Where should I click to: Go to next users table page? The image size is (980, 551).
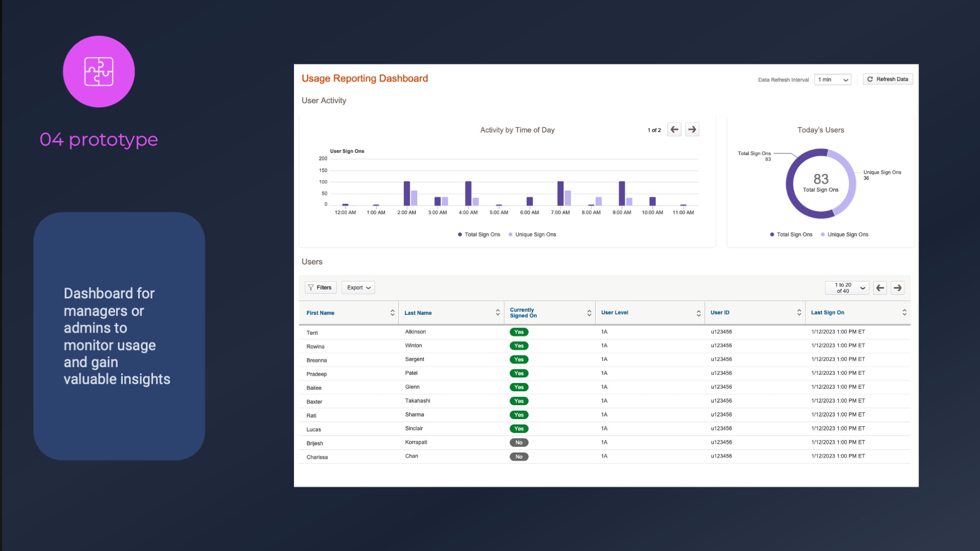click(897, 288)
